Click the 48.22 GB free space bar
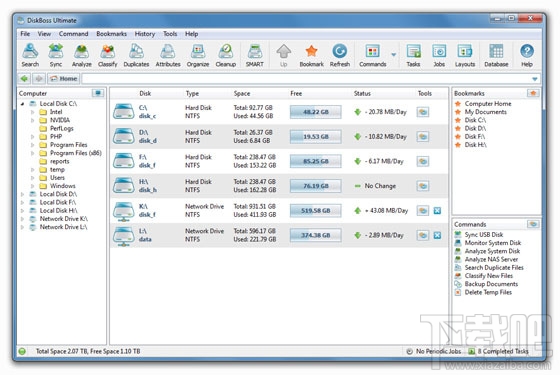This screenshot has width=560, height=375. (x=315, y=112)
